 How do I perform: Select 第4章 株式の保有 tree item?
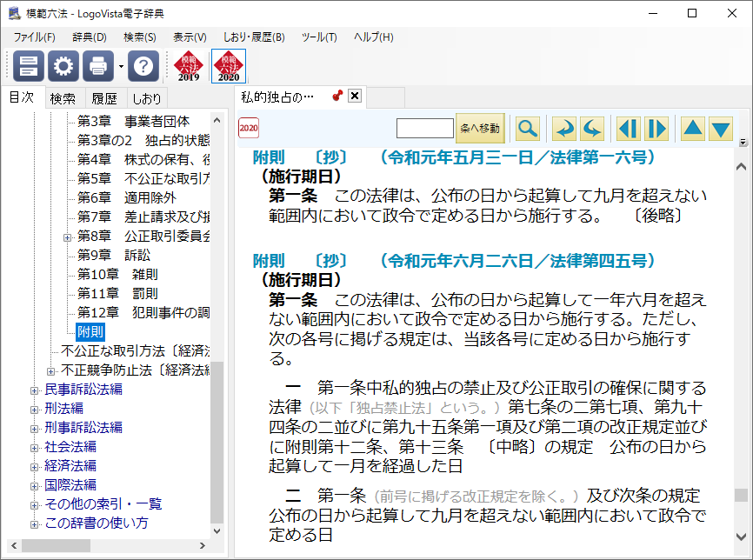pyautogui.click(x=143, y=159)
